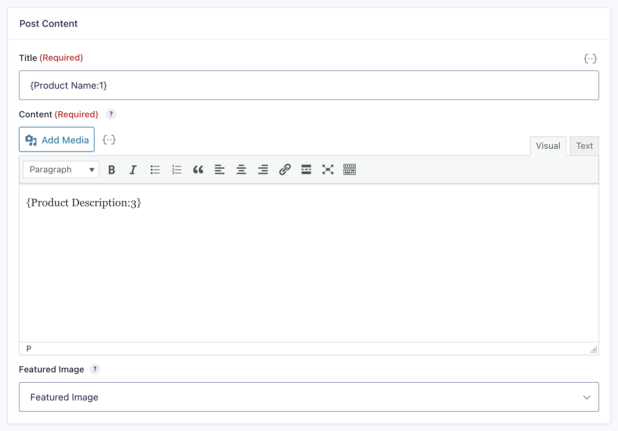Image resolution: width=618 pixels, height=431 pixels.
Task: Align text right
Action: pyautogui.click(x=263, y=170)
